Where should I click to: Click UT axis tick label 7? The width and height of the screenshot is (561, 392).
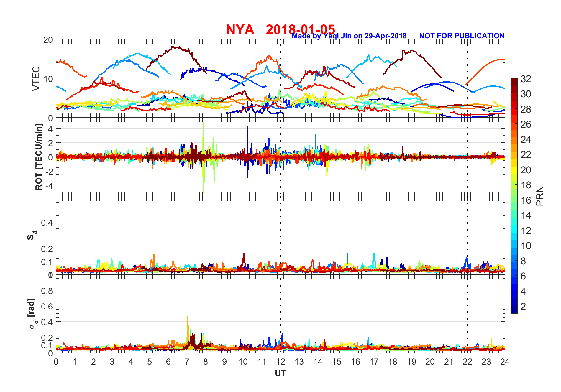[x=187, y=362]
